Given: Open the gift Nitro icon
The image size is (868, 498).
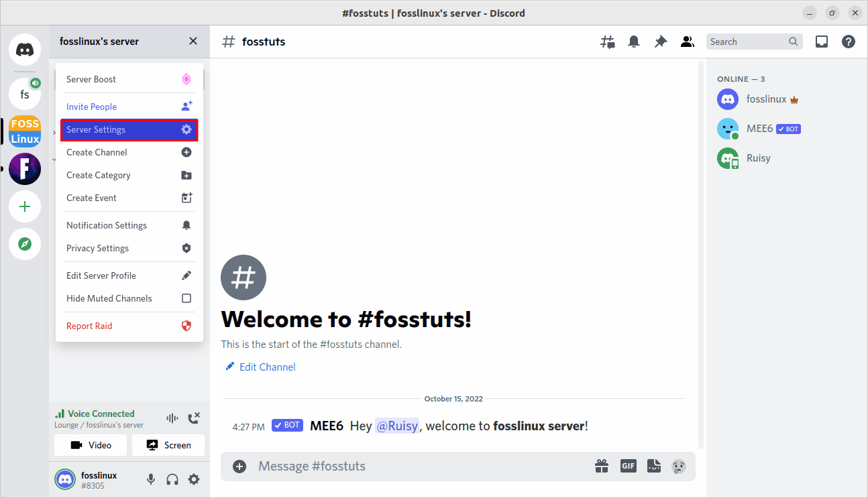Looking at the screenshot, I should point(602,466).
